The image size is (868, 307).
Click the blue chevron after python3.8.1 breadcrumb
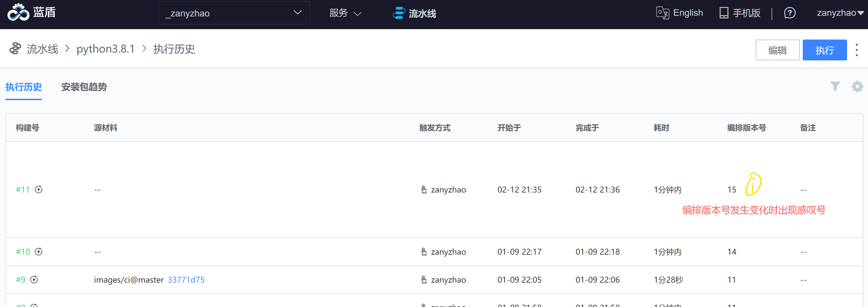tap(144, 49)
